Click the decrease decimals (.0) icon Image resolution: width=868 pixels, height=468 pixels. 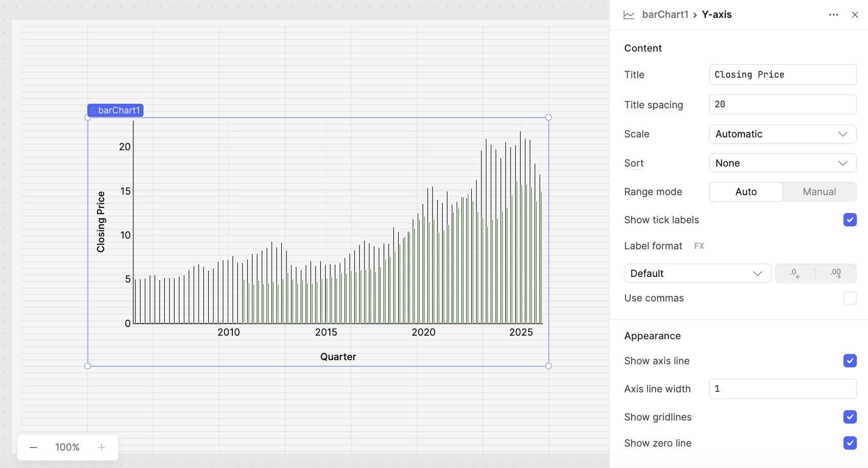coord(795,273)
